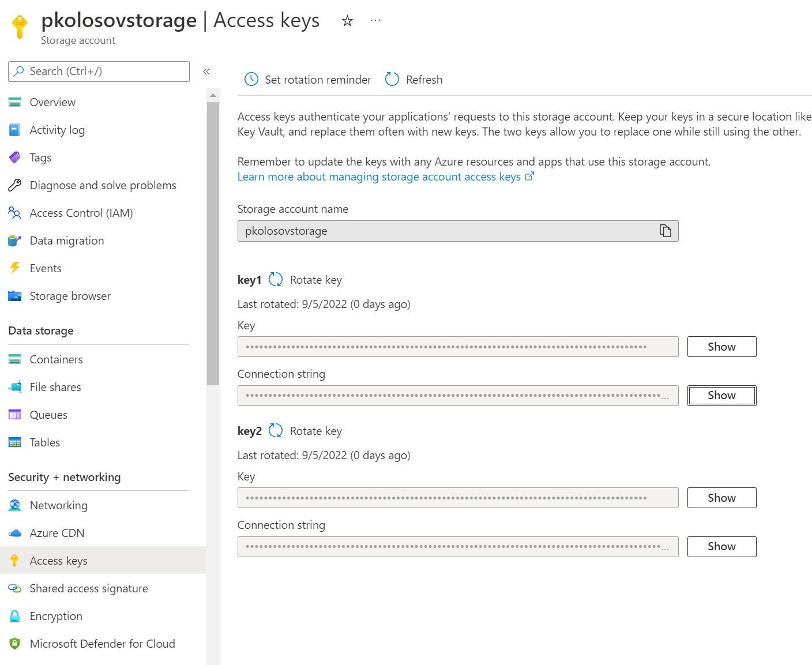812x665 pixels.
Task: Show the key2 Key value
Action: point(721,498)
